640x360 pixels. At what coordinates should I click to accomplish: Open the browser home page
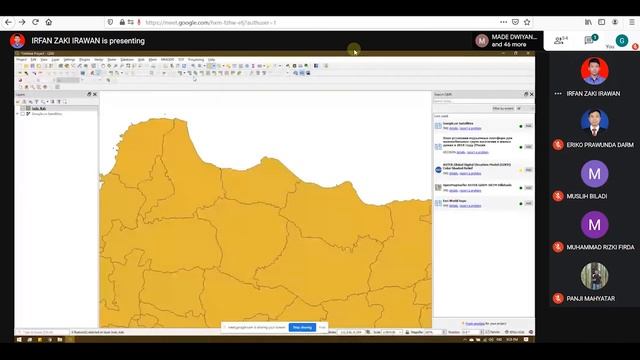[49, 22]
